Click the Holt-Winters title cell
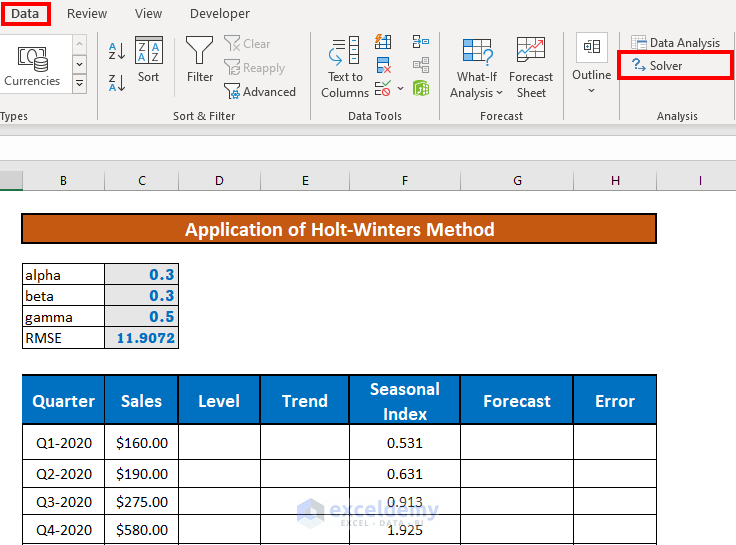The height and width of the screenshot is (545, 736). pyautogui.click(x=339, y=229)
